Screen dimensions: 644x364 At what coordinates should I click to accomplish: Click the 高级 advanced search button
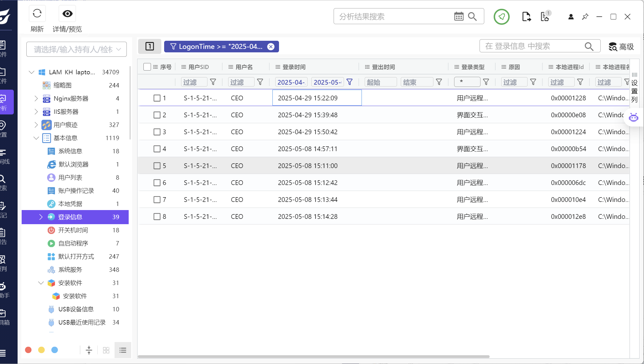pyautogui.click(x=621, y=47)
